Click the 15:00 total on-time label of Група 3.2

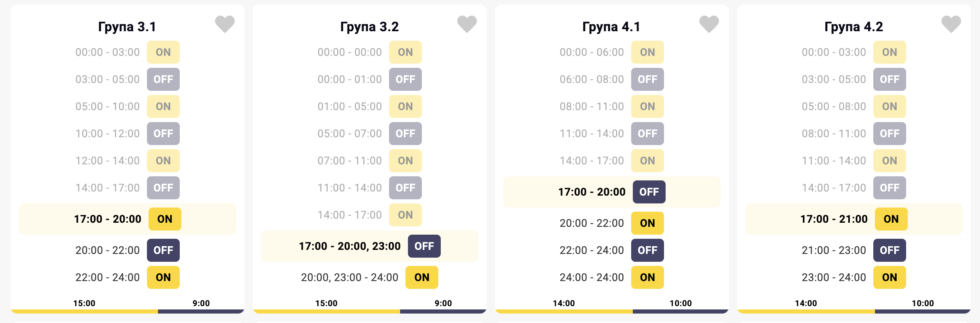[326, 303]
